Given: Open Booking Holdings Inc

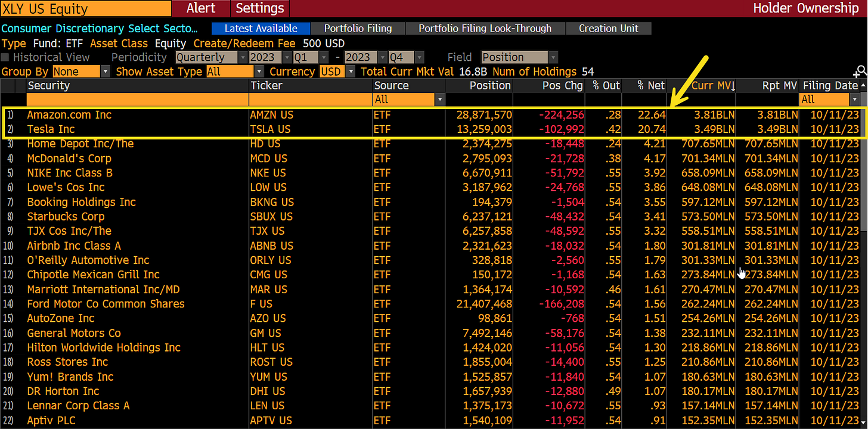Looking at the screenshot, I should click(81, 202).
